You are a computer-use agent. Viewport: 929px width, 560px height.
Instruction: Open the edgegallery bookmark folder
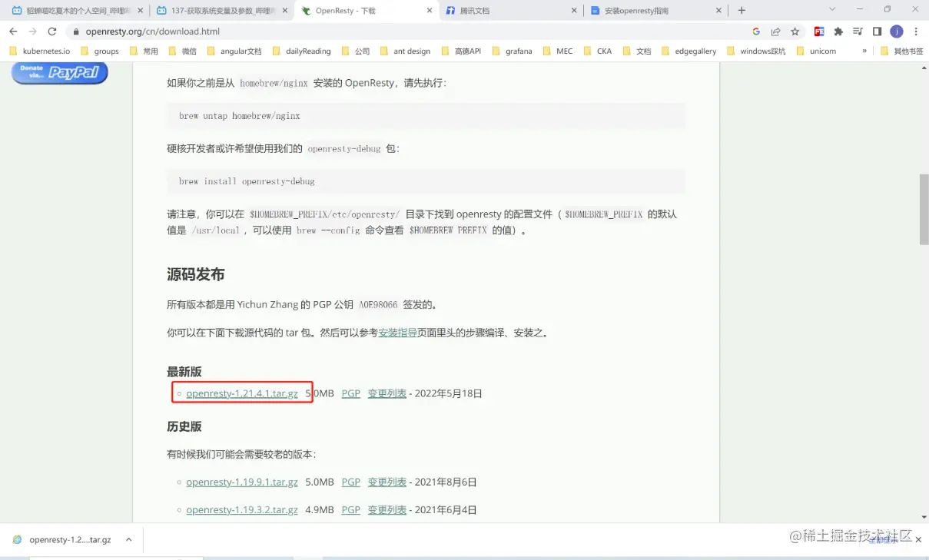coord(688,51)
